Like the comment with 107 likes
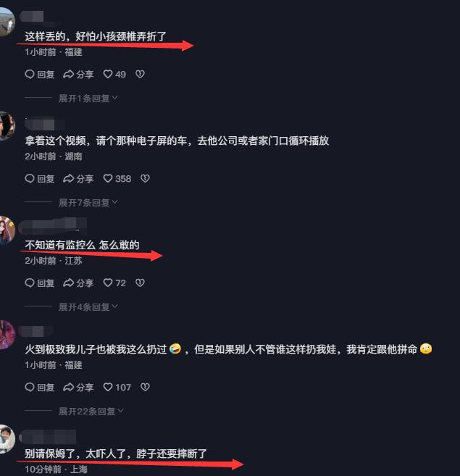Viewport: 460px width, 476px height. pos(117,387)
